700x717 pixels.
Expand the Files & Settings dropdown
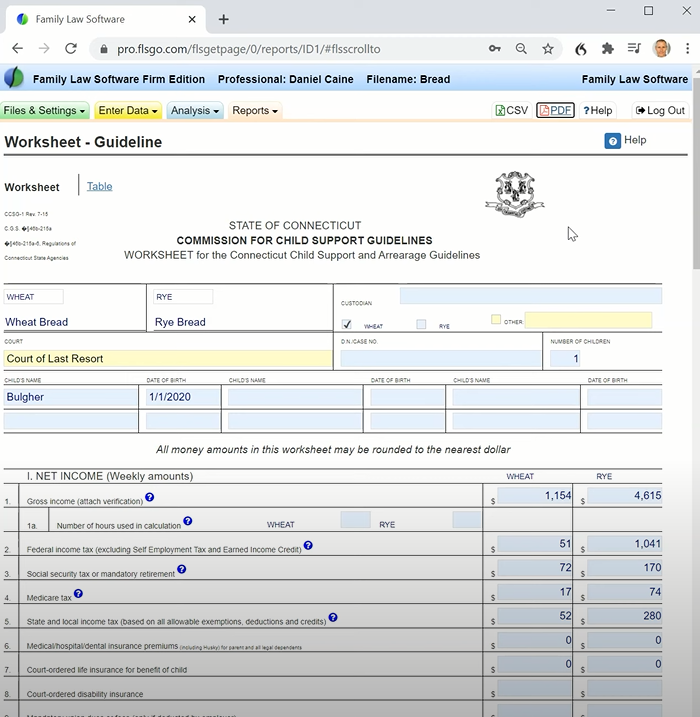click(44, 111)
